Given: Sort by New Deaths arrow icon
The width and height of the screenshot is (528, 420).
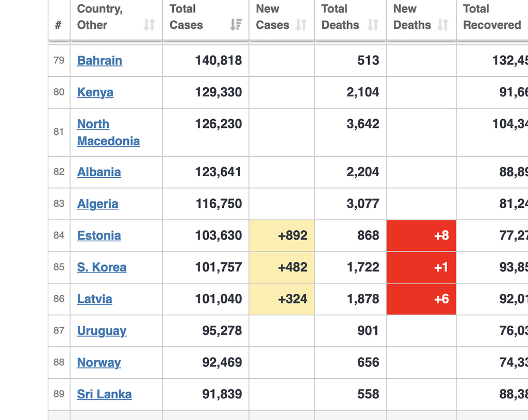Looking at the screenshot, I should [x=442, y=25].
